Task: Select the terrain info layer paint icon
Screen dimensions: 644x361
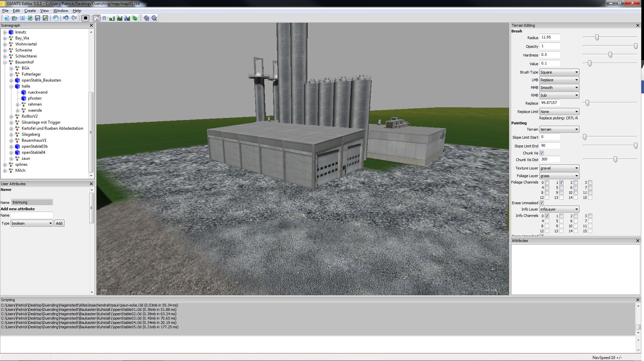Action: point(127,18)
